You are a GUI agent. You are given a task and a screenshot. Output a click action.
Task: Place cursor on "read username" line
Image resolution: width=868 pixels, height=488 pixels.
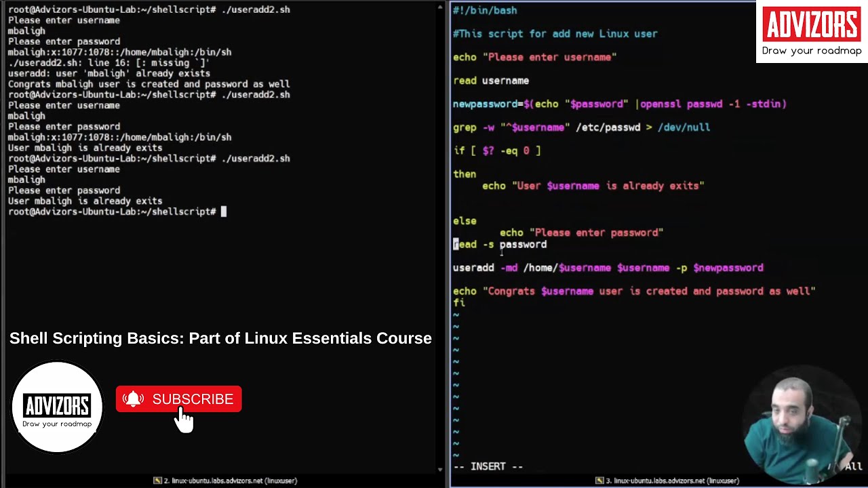[x=491, y=81]
